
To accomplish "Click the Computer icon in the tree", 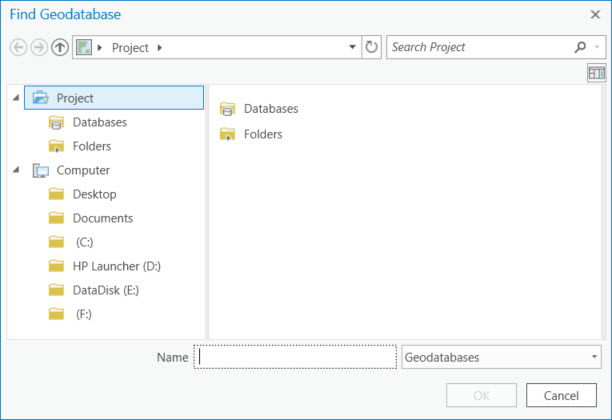I will click(41, 170).
